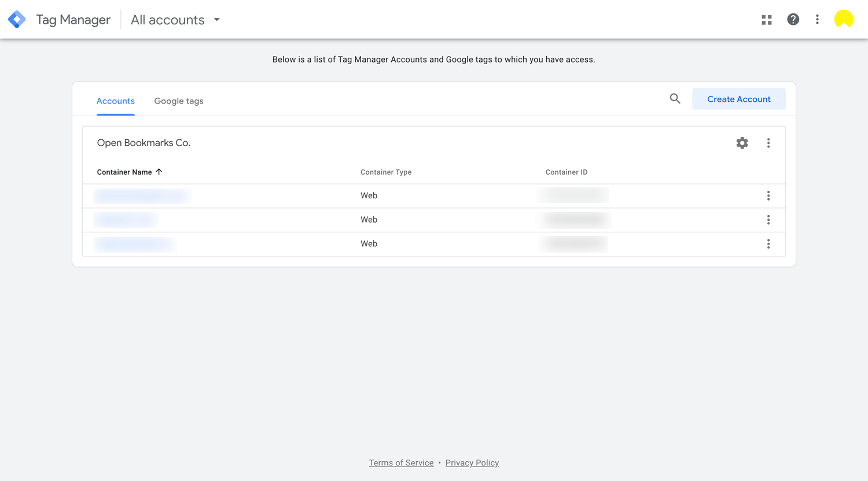Screen dimensions: 868x481
Task: Click the second row's Web type cell
Action: (369, 220)
